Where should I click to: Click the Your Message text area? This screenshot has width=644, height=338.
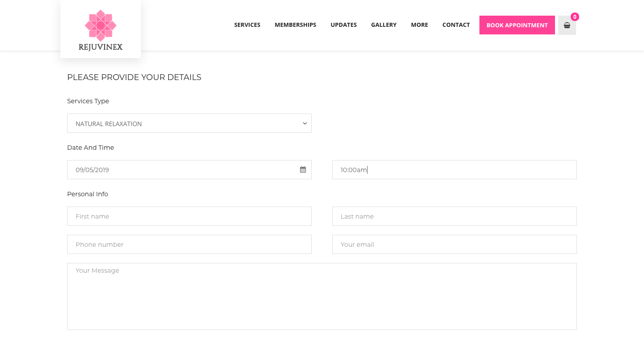click(322, 296)
